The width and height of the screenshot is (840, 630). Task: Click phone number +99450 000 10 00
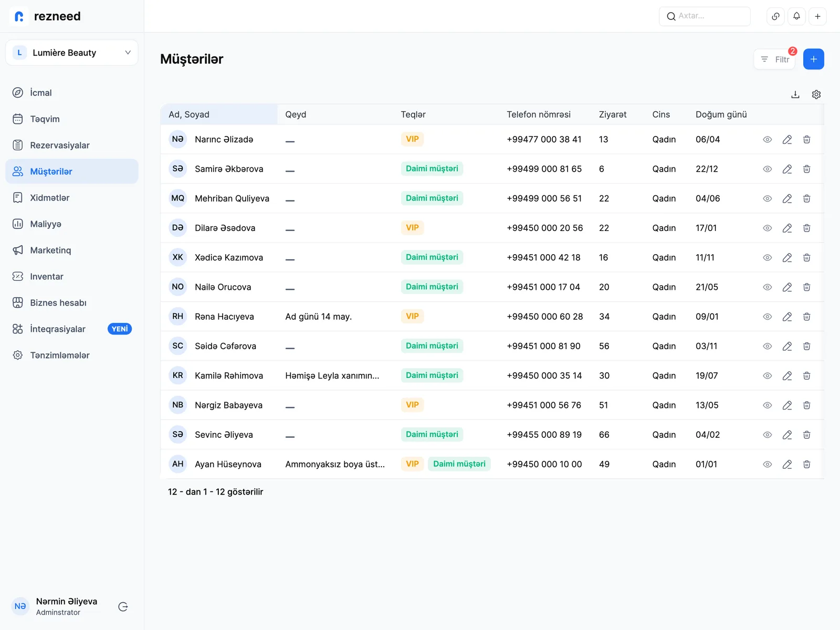click(x=544, y=464)
